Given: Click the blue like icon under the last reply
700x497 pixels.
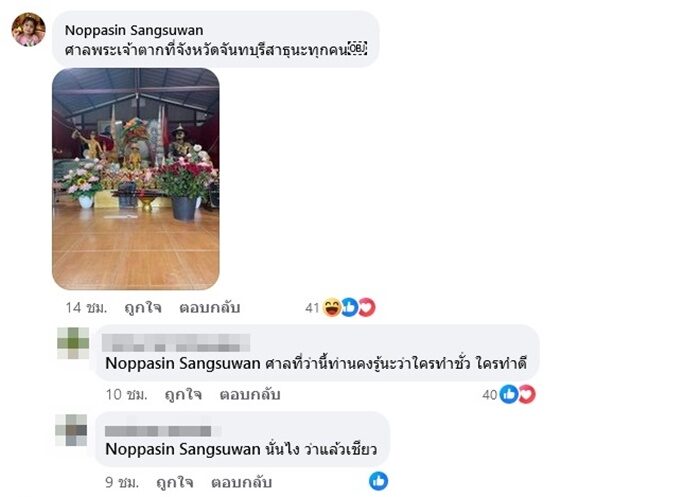Looking at the screenshot, I should click(379, 481).
